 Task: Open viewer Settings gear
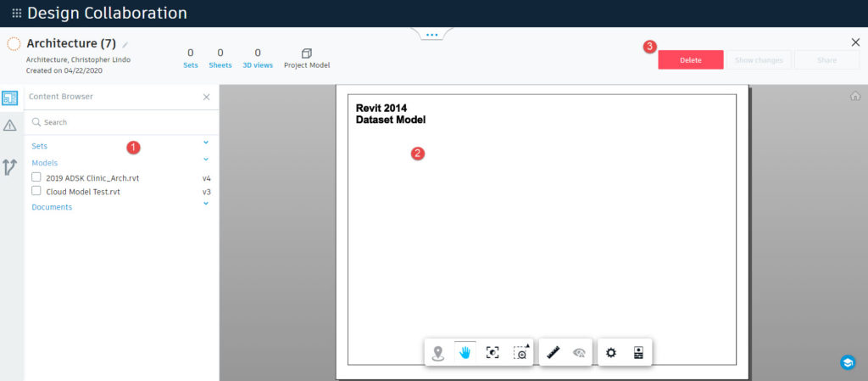pyautogui.click(x=611, y=353)
